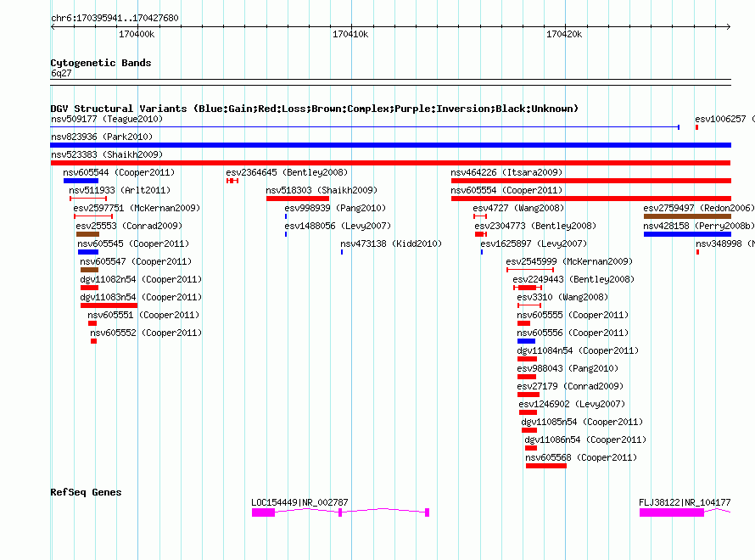Click nsv605556 (Cooper2011) label
The width and height of the screenshot is (755, 560).
[573, 333]
